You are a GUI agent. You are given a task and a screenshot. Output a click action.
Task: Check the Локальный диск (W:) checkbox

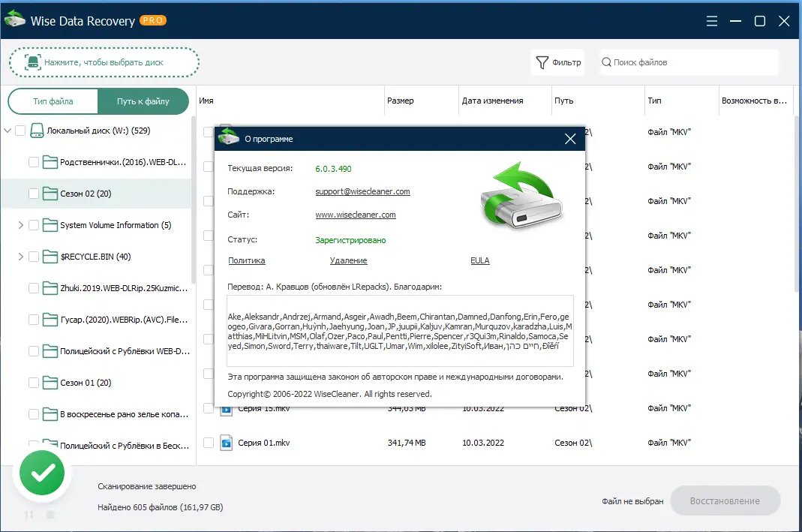pyautogui.click(x=20, y=131)
